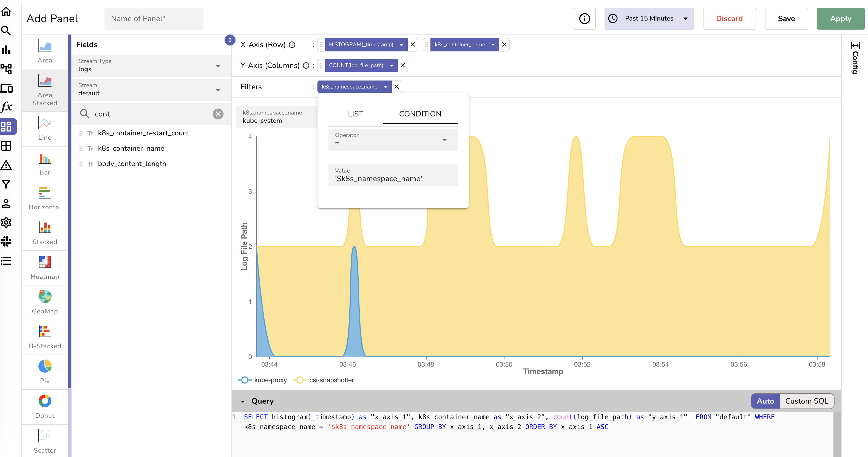
Task: Open the Config side panel
Action: coord(855,57)
